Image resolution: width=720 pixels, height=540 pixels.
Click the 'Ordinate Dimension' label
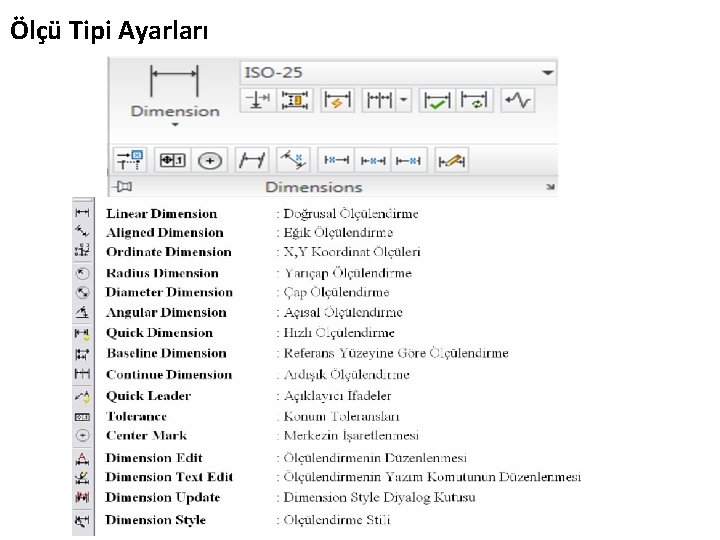point(169,252)
